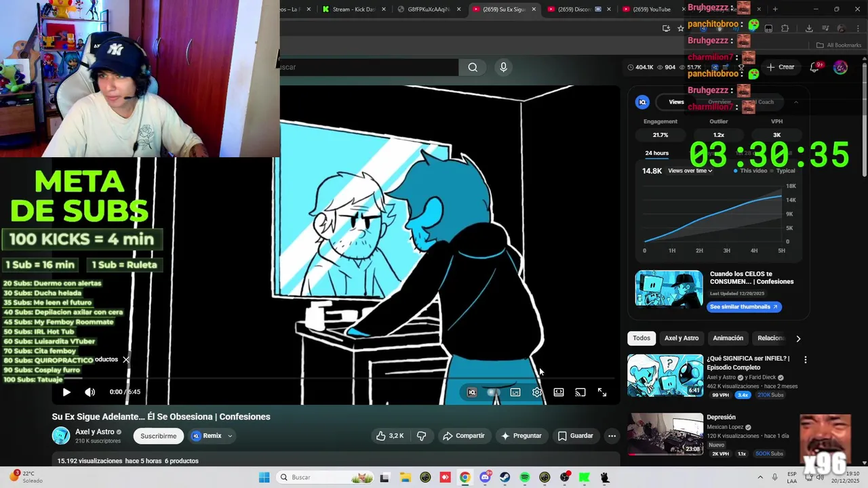Bookmark this page with star icon
Screen dimensions: 868x488
coord(681,28)
